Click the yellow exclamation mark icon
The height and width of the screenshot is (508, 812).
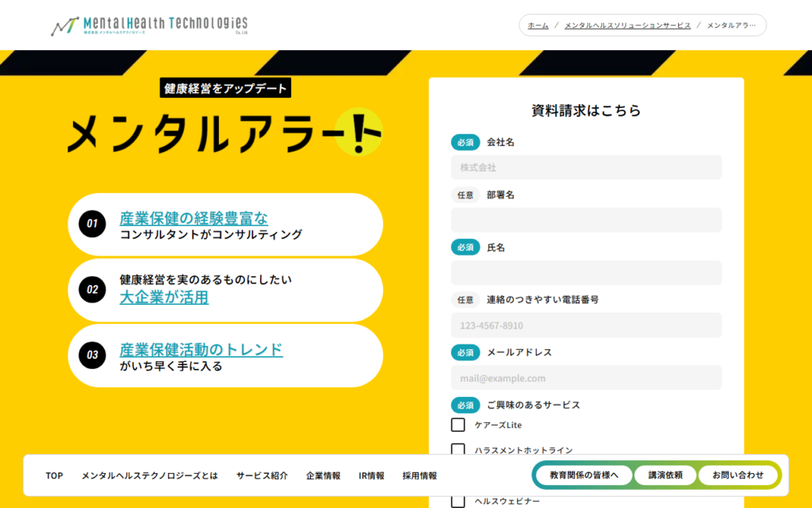click(x=359, y=131)
